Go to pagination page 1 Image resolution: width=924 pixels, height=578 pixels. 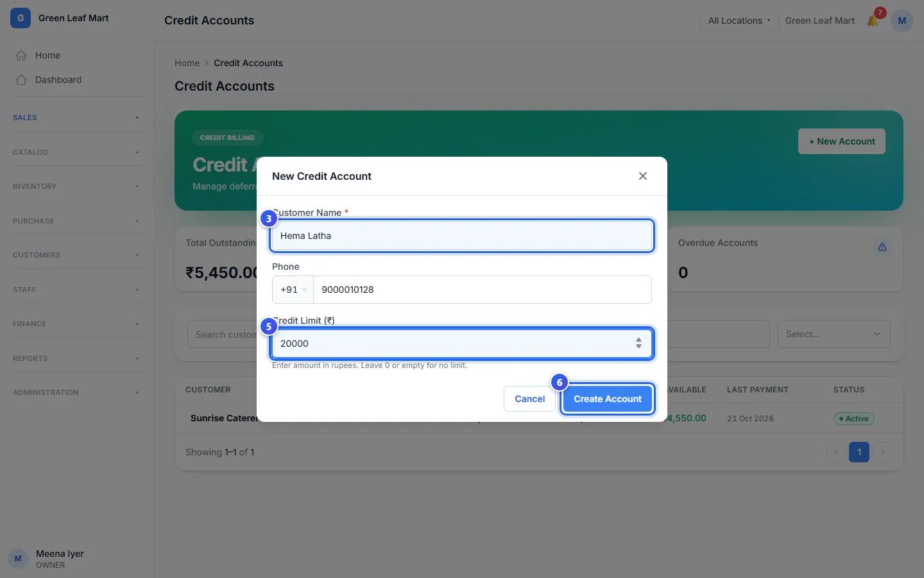(x=859, y=452)
